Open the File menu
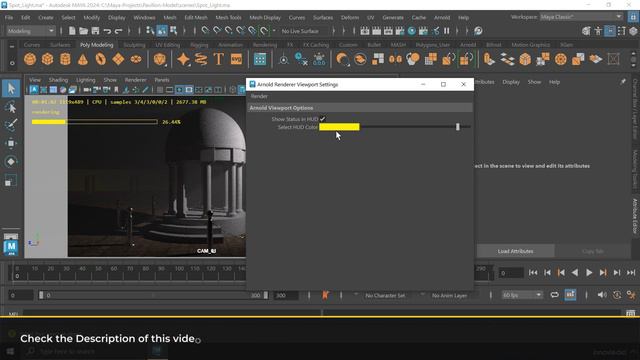 [9, 18]
